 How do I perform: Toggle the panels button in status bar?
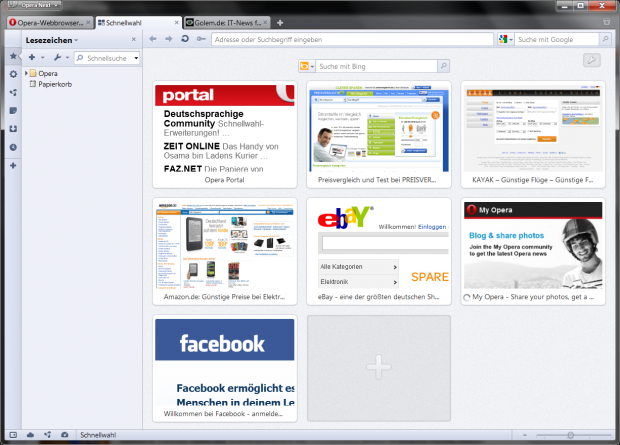click(13, 435)
